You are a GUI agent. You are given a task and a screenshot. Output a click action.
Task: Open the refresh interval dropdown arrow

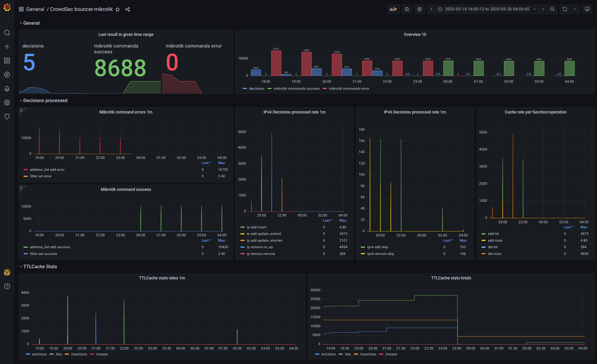(x=575, y=9)
